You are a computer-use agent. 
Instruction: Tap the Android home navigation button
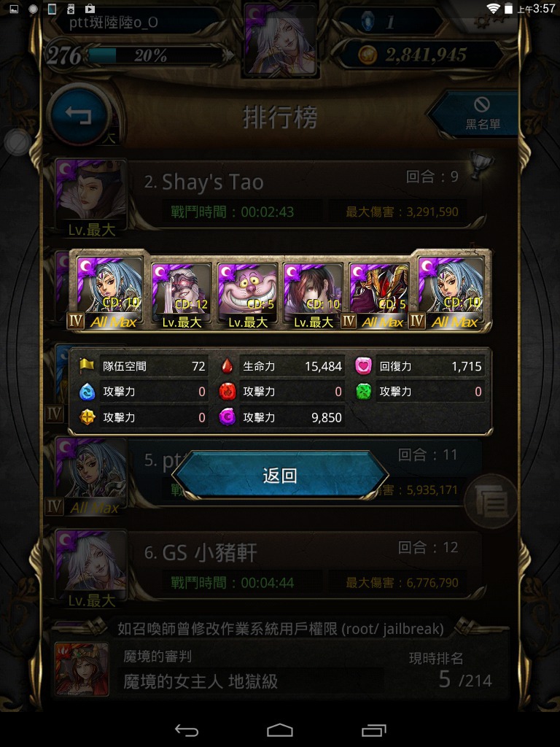(280, 729)
